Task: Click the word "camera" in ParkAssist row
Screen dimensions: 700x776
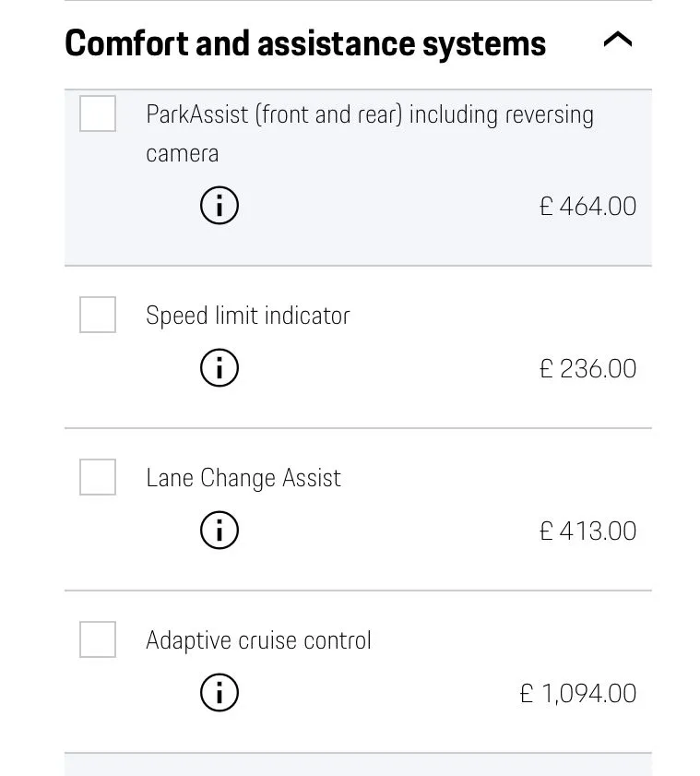Action: [183, 153]
